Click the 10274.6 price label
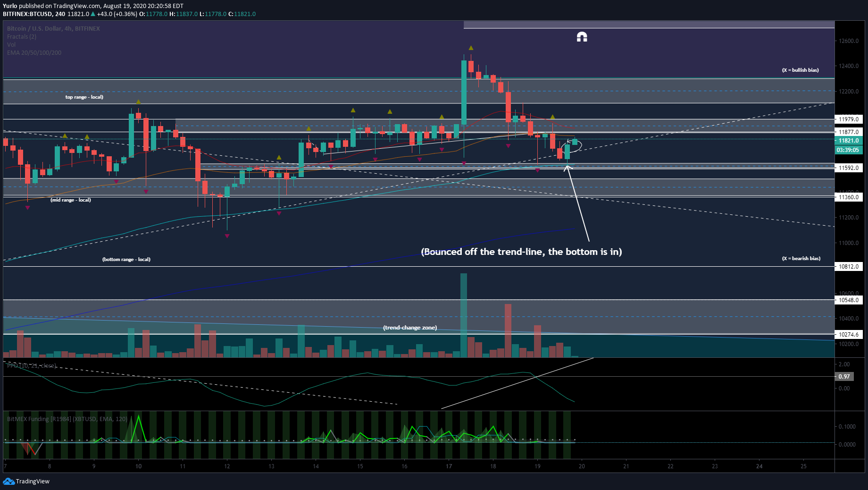 point(849,334)
